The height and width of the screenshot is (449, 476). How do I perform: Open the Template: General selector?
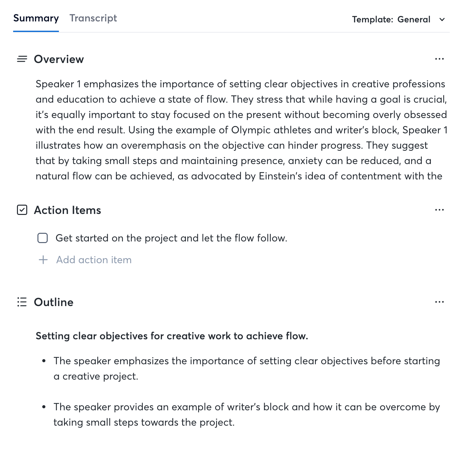point(399,20)
